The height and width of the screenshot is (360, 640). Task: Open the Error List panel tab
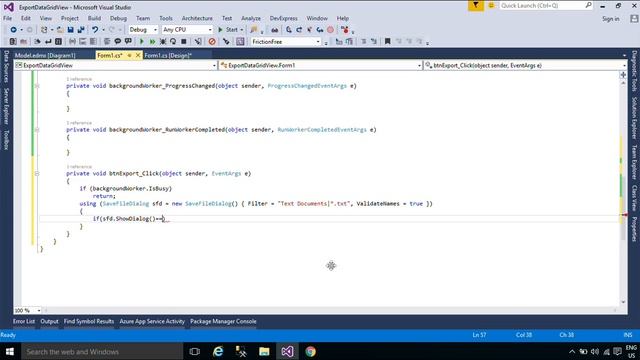[x=24, y=321]
